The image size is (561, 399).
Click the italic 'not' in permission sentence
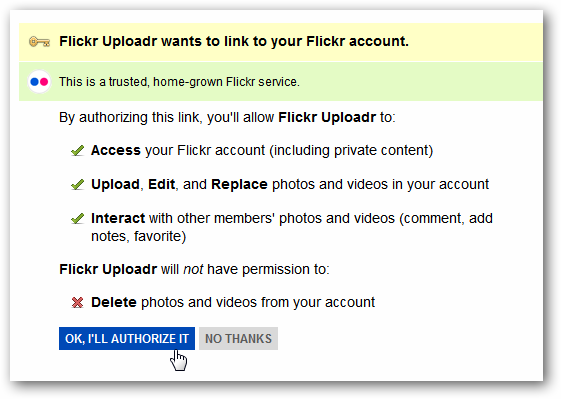click(193, 269)
